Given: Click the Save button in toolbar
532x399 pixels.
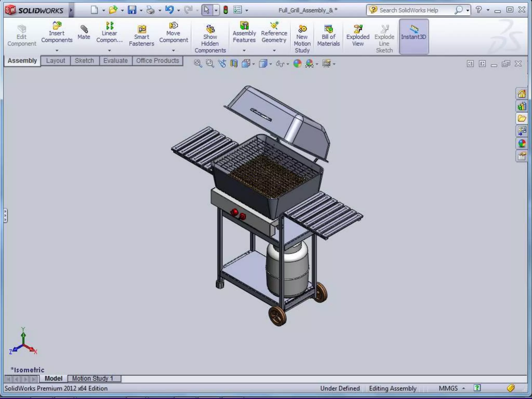Looking at the screenshot, I should [132, 10].
